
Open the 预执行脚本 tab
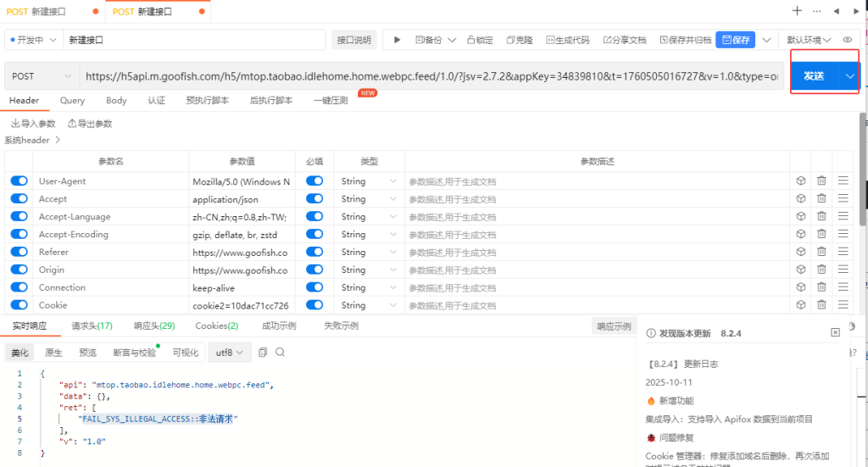pyautogui.click(x=207, y=100)
